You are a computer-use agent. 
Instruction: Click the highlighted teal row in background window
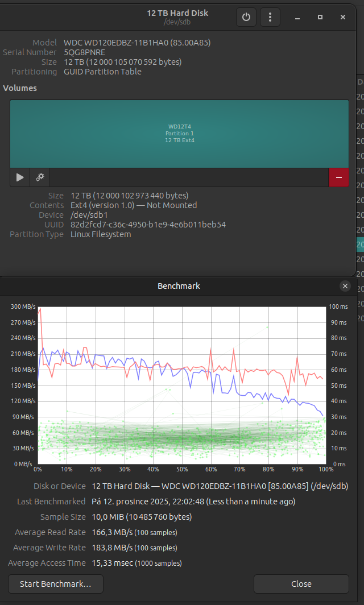(x=359, y=245)
